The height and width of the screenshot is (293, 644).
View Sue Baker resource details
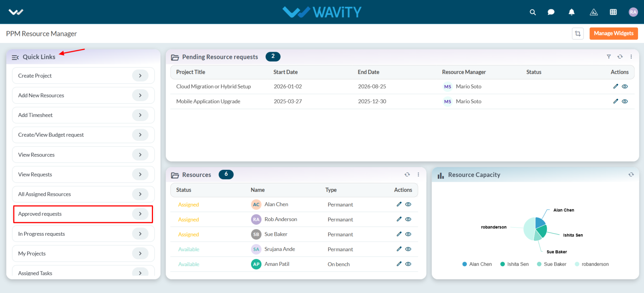tap(408, 234)
